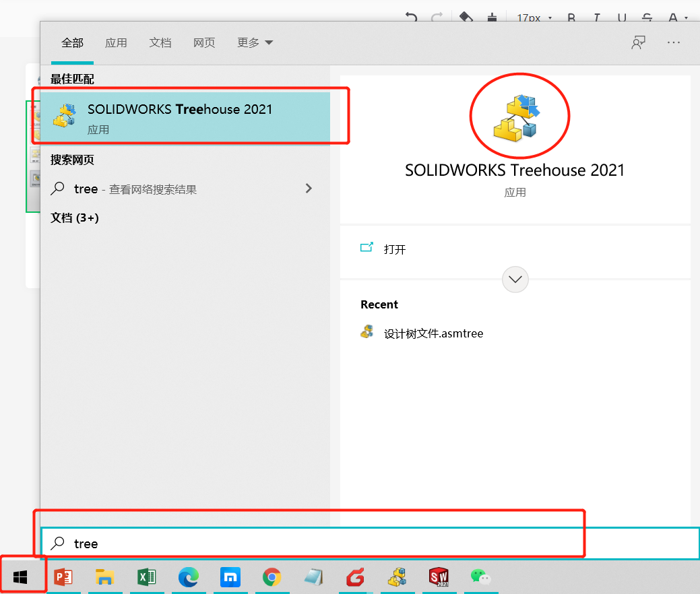The image size is (700, 594).
Task: Open WeChat from the taskbar
Action: point(481,577)
